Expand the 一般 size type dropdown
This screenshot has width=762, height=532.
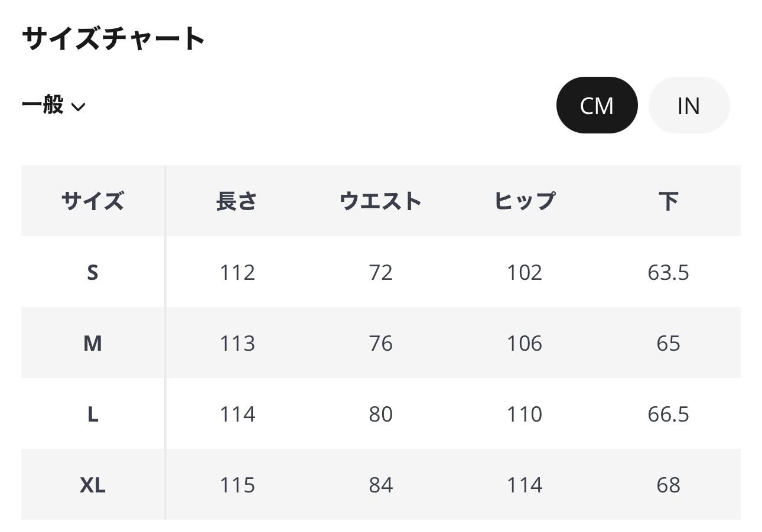click(x=53, y=105)
